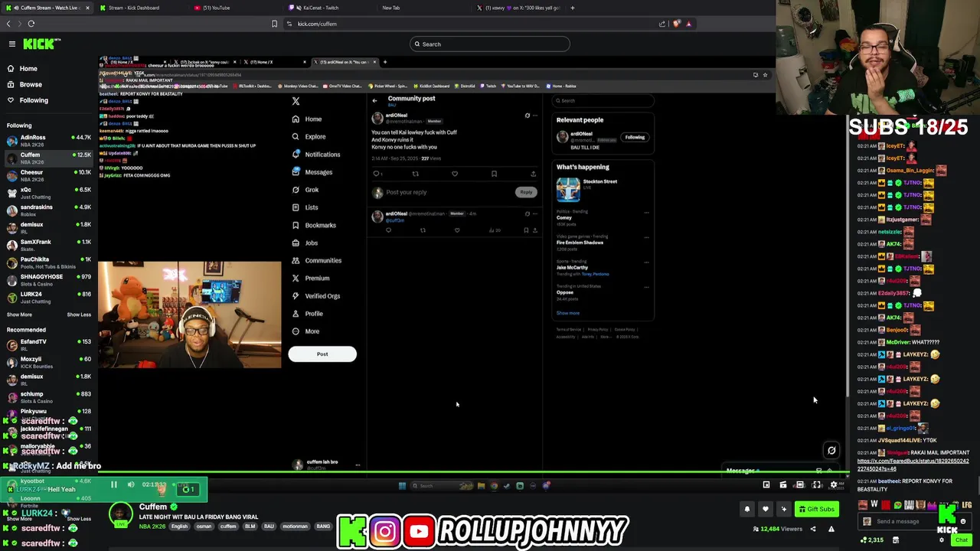Open a new browser tab with plus
The image size is (980, 551).
click(x=572, y=8)
